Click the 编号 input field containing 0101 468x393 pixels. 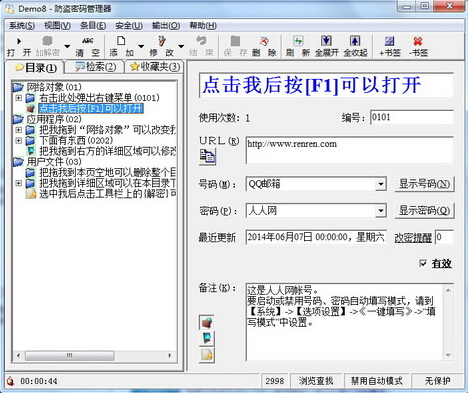[412, 117]
